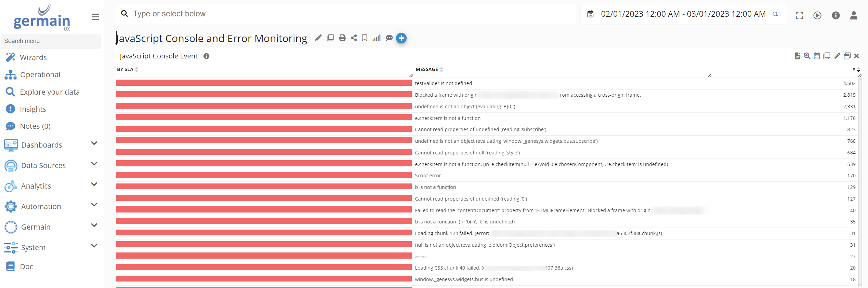Viewport: 868px width, 288px height.
Task: Enter fullscreen mode from the top bar
Action: [x=799, y=15]
